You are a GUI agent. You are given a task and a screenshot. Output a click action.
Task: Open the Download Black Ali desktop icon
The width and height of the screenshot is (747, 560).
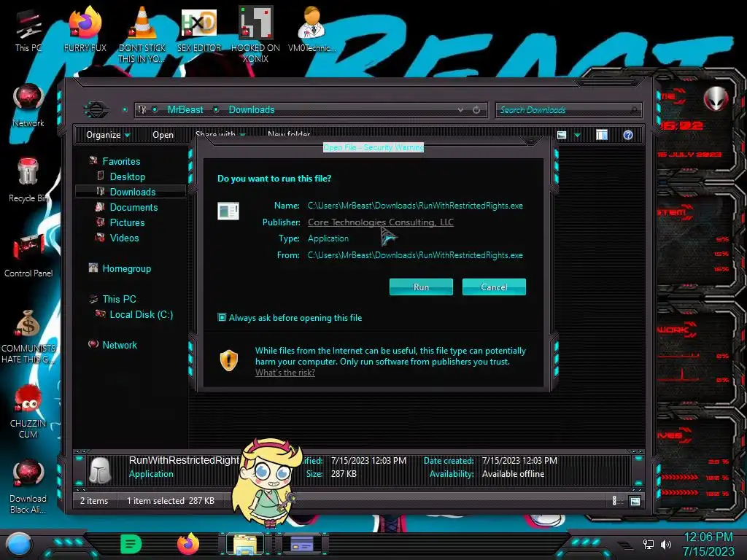pos(28,486)
